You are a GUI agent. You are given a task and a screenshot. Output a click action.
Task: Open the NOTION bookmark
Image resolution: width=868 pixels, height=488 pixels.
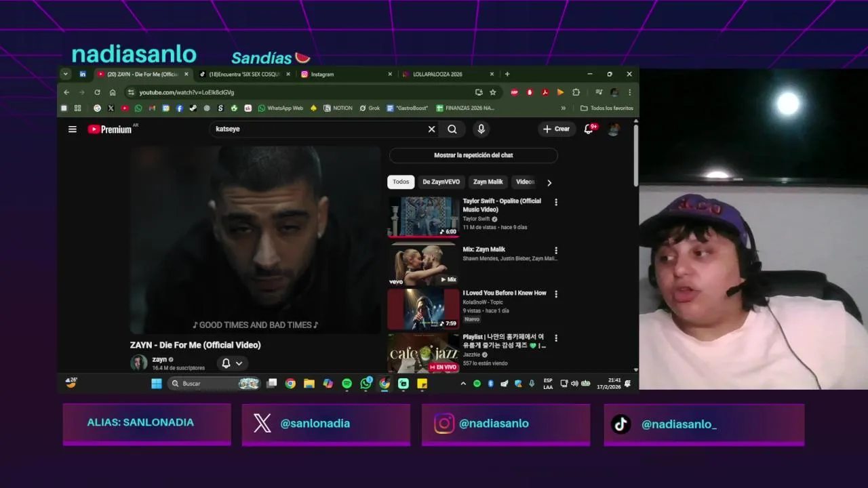point(338,108)
